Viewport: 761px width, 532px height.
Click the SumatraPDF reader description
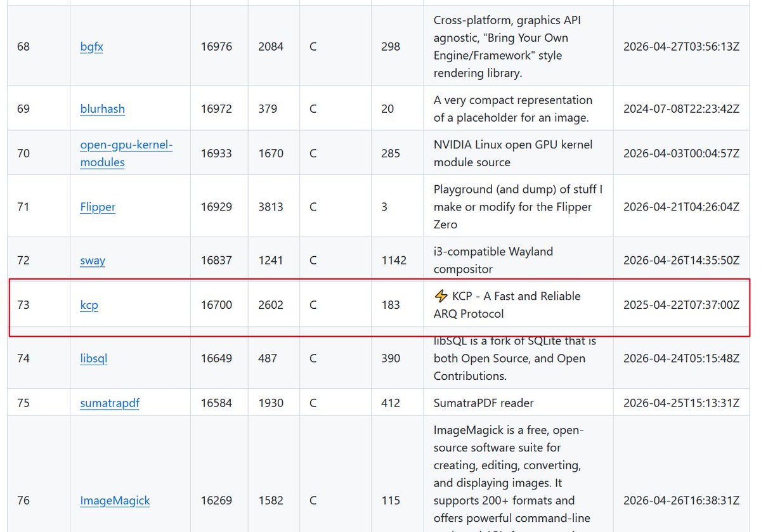pos(484,403)
